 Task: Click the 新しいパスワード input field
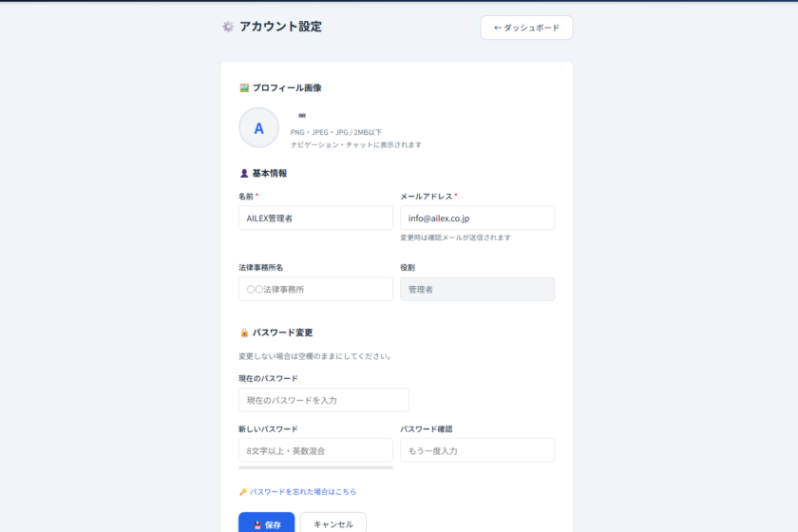tap(315, 450)
